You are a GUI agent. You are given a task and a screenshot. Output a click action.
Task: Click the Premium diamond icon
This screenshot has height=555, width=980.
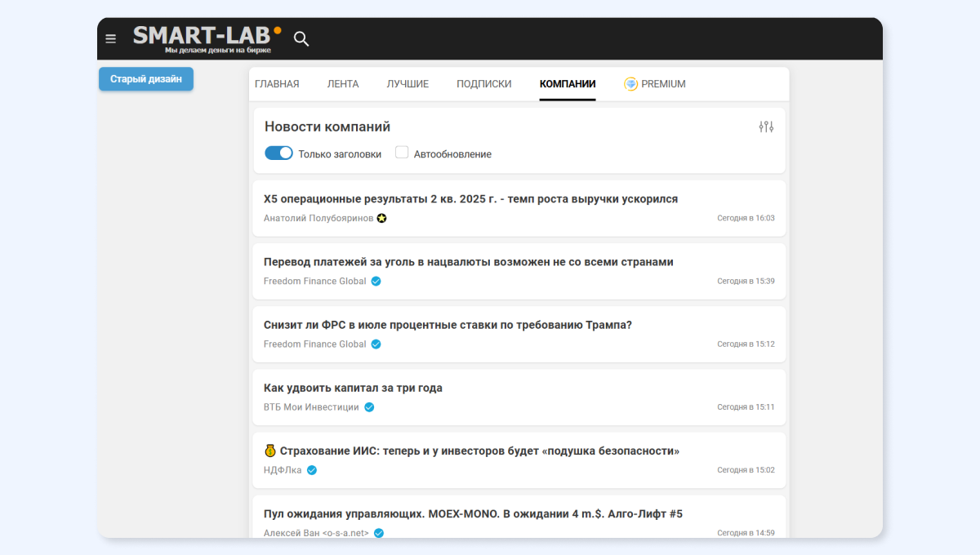point(630,84)
